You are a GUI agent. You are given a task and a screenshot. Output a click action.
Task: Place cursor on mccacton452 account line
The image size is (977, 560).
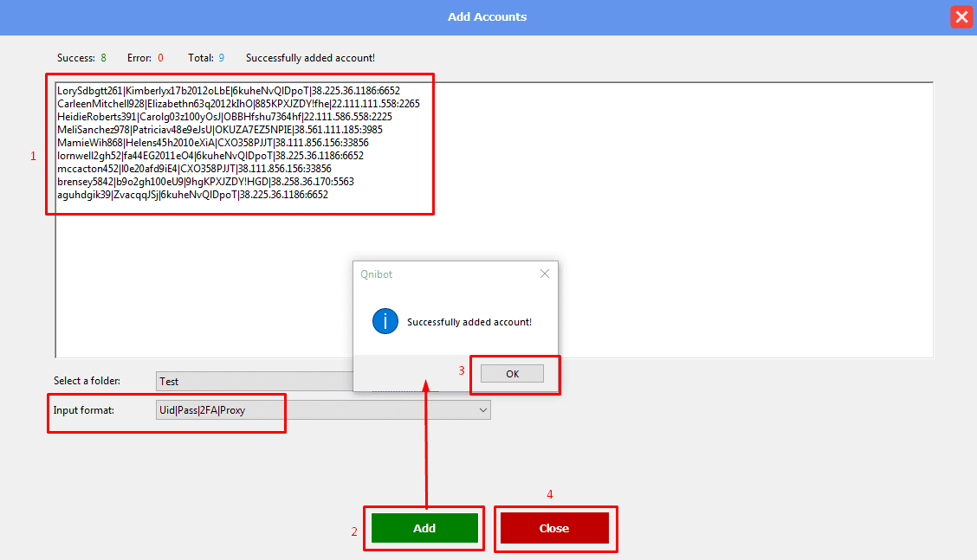point(193,169)
